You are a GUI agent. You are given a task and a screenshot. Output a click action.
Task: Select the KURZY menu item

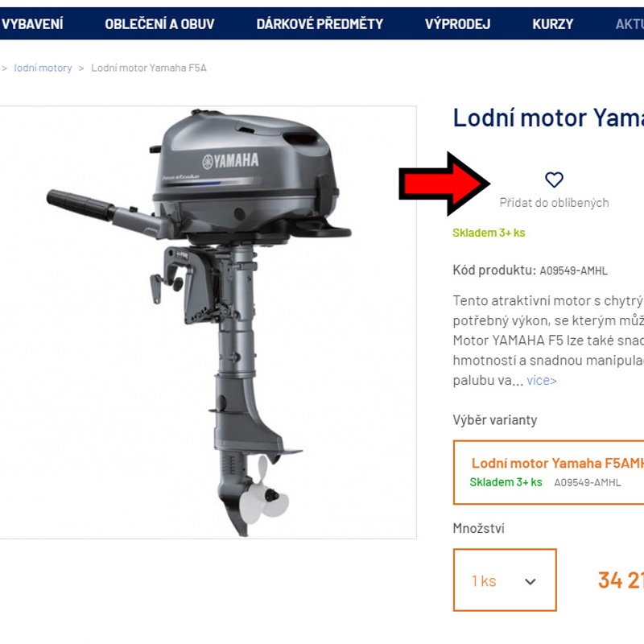click(552, 24)
